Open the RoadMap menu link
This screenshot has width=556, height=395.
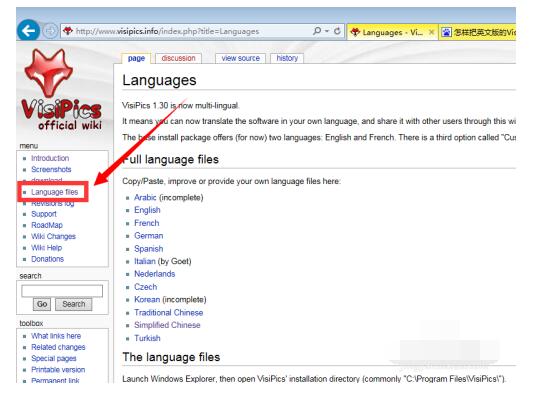coord(47,226)
